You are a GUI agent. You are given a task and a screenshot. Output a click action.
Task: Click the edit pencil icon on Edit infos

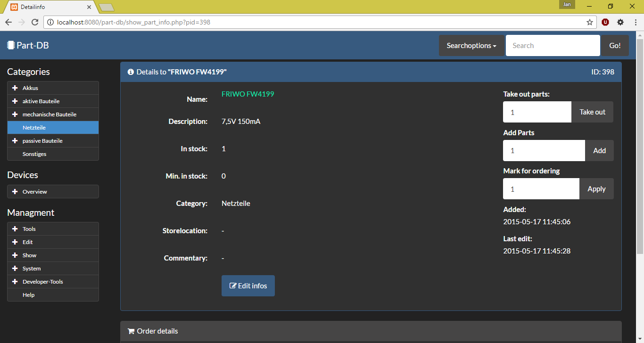point(233,286)
